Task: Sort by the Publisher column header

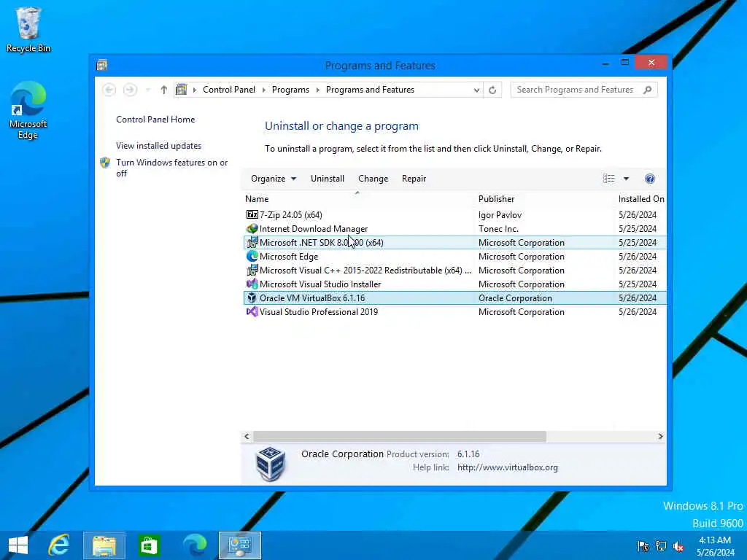Action: point(545,198)
